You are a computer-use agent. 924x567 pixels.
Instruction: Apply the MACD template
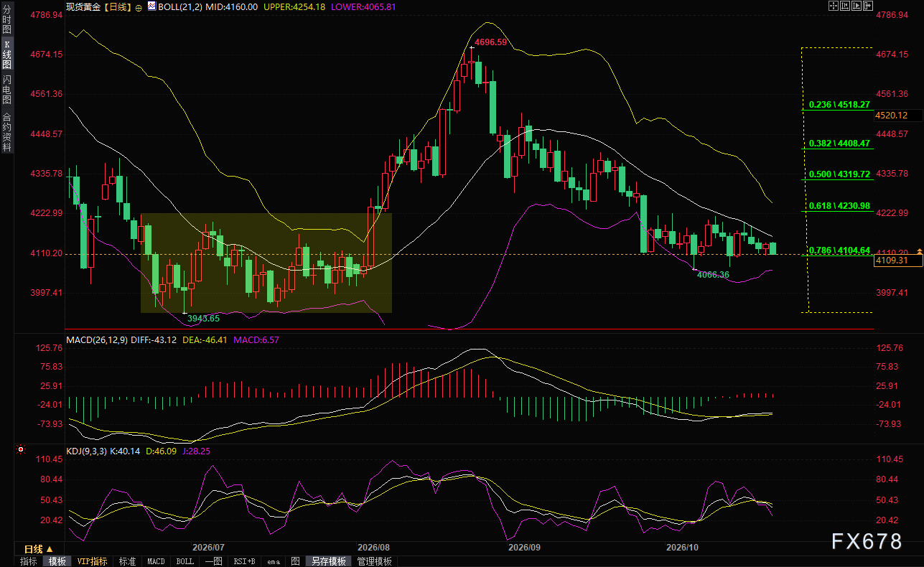click(x=156, y=561)
